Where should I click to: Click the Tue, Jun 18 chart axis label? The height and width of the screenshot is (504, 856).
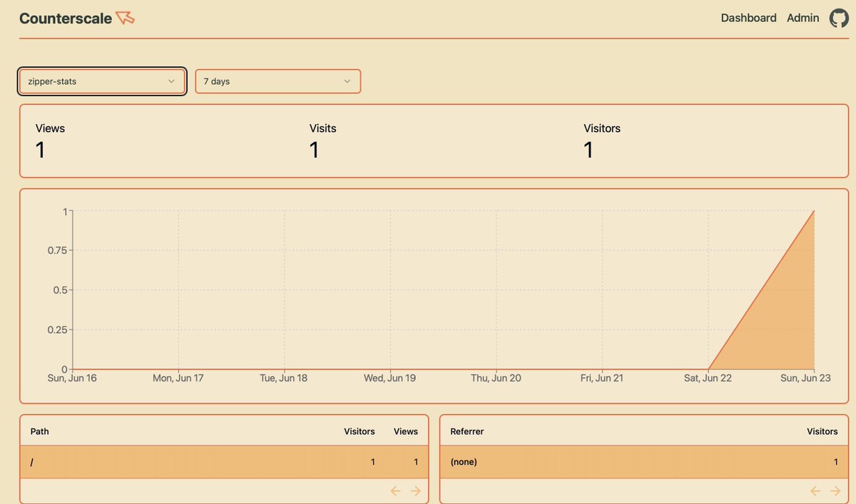pos(283,378)
